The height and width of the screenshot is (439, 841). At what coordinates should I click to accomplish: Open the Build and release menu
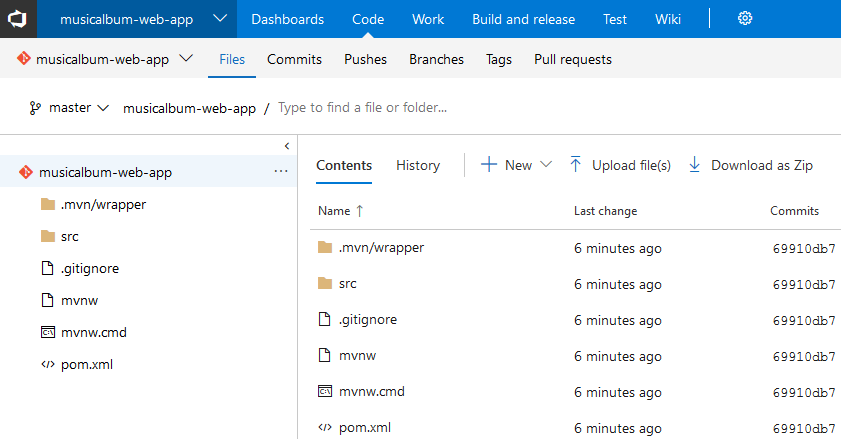pyautogui.click(x=523, y=19)
